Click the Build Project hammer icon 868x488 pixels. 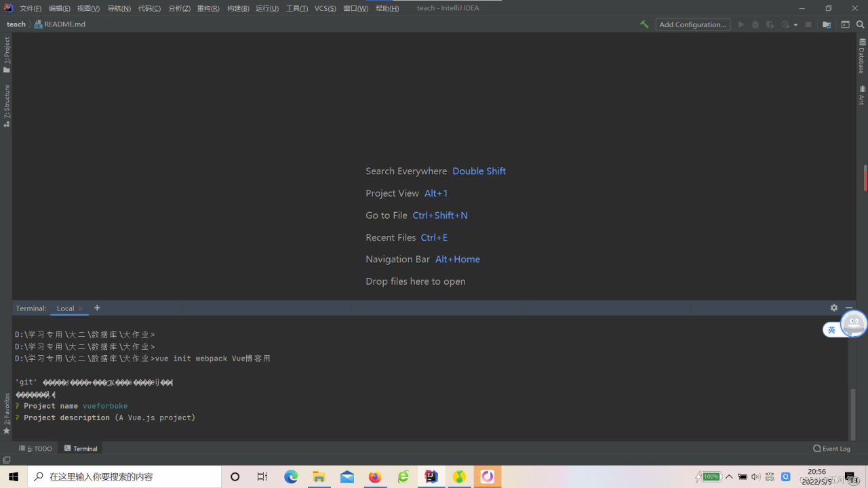click(644, 24)
